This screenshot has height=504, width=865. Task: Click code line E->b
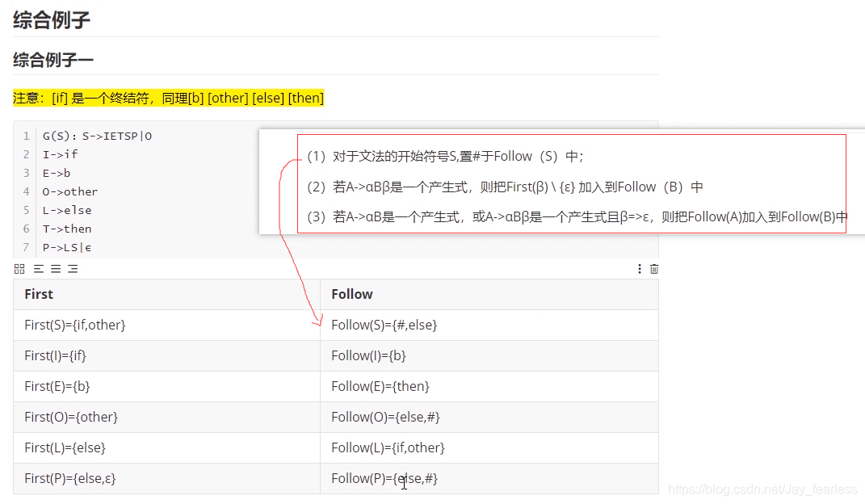[57, 173]
